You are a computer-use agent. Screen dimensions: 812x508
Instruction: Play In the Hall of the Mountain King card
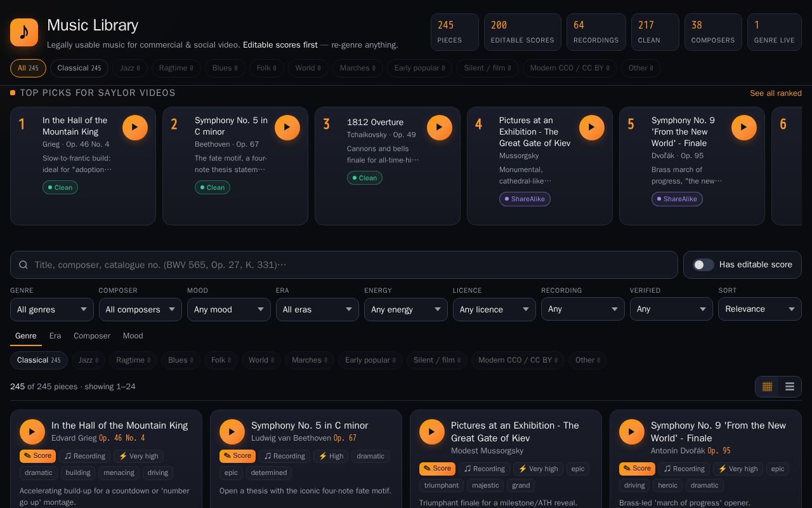pyautogui.click(x=32, y=432)
